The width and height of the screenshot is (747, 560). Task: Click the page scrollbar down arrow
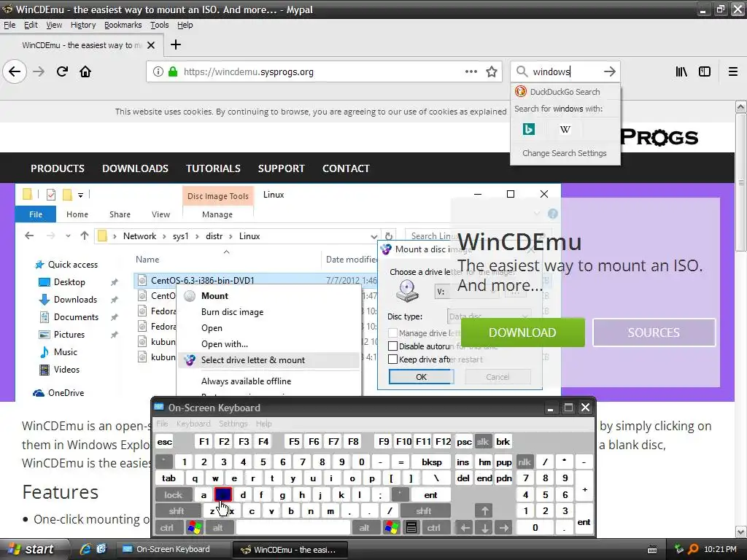741,532
